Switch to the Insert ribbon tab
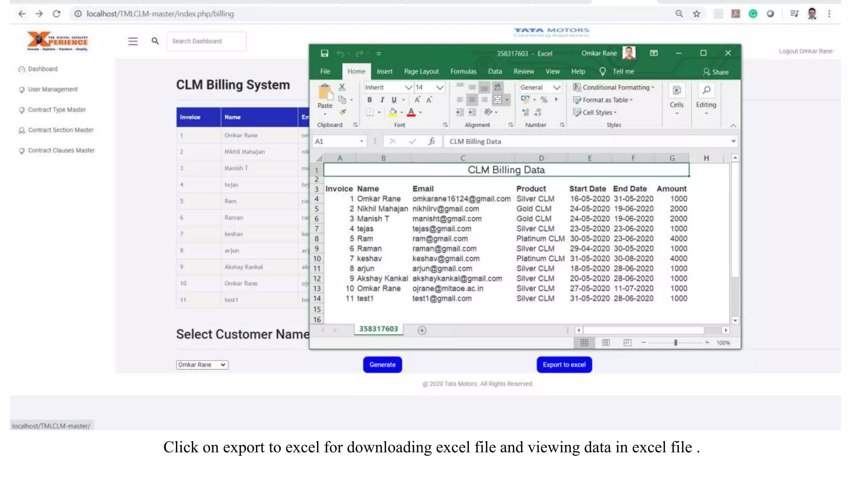Image resolution: width=868 pixels, height=488 pixels. tap(384, 71)
